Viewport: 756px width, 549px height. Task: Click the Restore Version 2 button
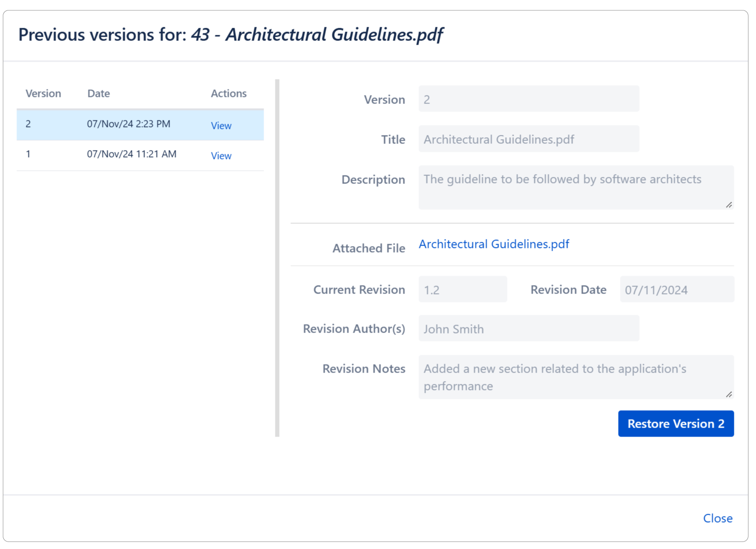[676, 423]
